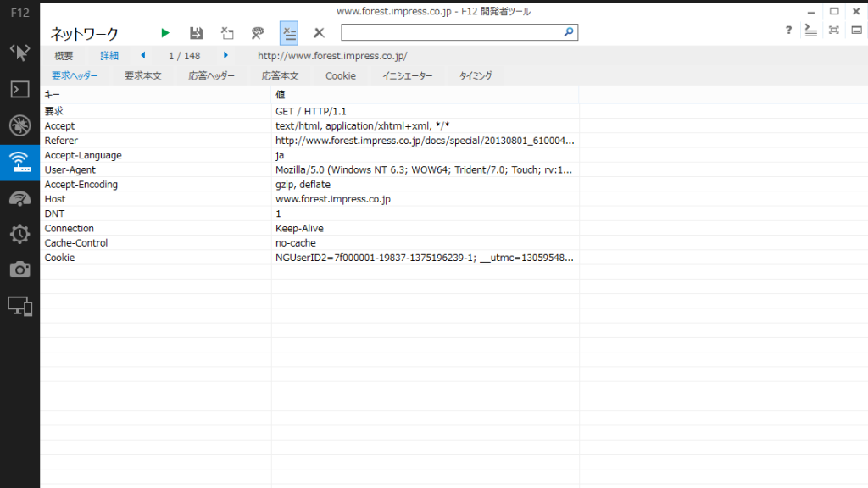Click the GET / HTTP/1.1 value
868x488 pixels.
point(310,111)
